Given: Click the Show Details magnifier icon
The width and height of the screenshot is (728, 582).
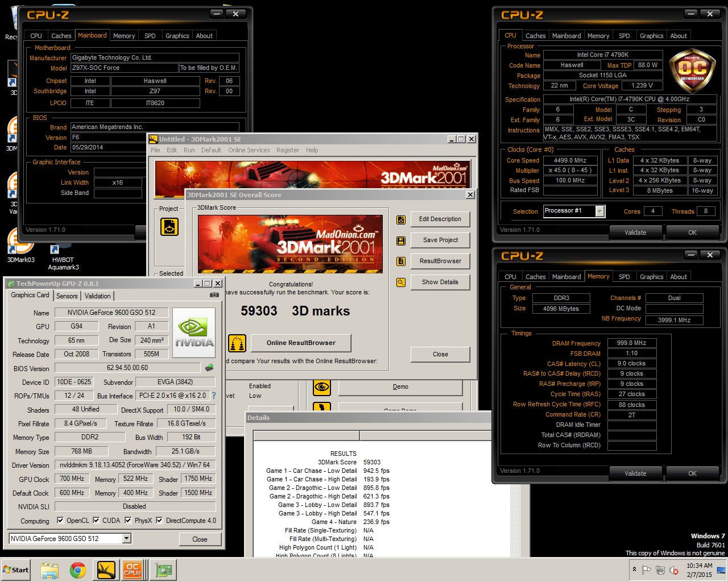Looking at the screenshot, I should pyautogui.click(x=401, y=282).
